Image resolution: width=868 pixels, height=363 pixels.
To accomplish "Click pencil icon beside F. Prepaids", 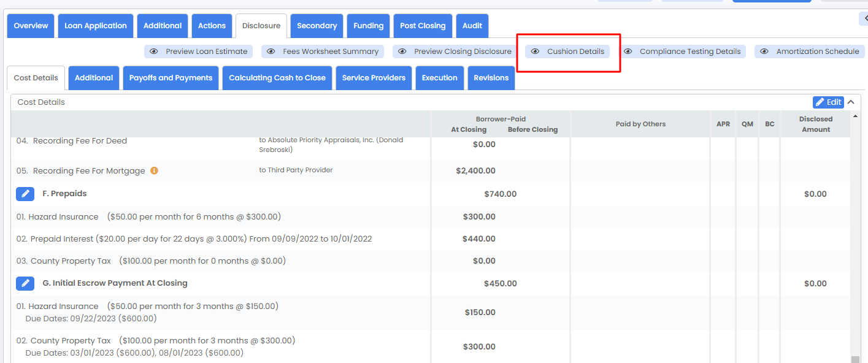I will [25, 194].
